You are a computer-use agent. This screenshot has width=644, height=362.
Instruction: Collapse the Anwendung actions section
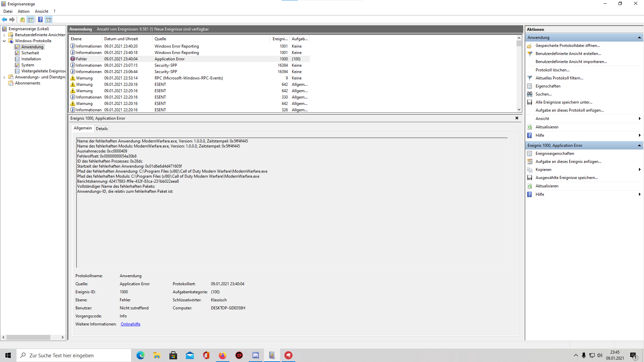tap(639, 38)
